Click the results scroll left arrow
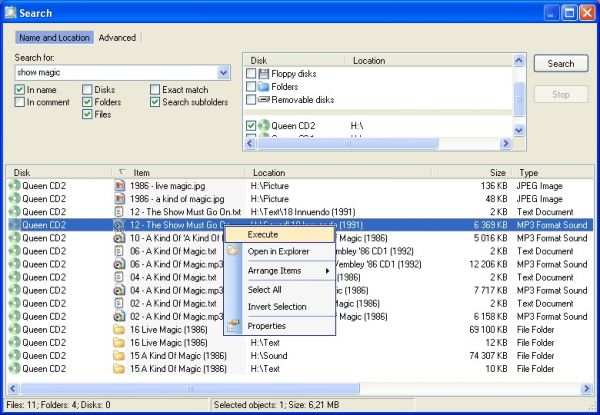The width and height of the screenshot is (600, 415). click(x=13, y=389)
